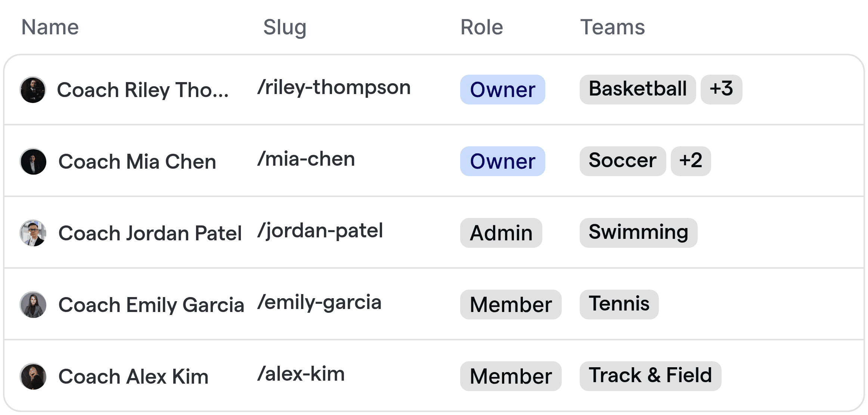Click the Member role pill on Emily Garcia's row
Screen dimensions: 868x415
[510, 305]
